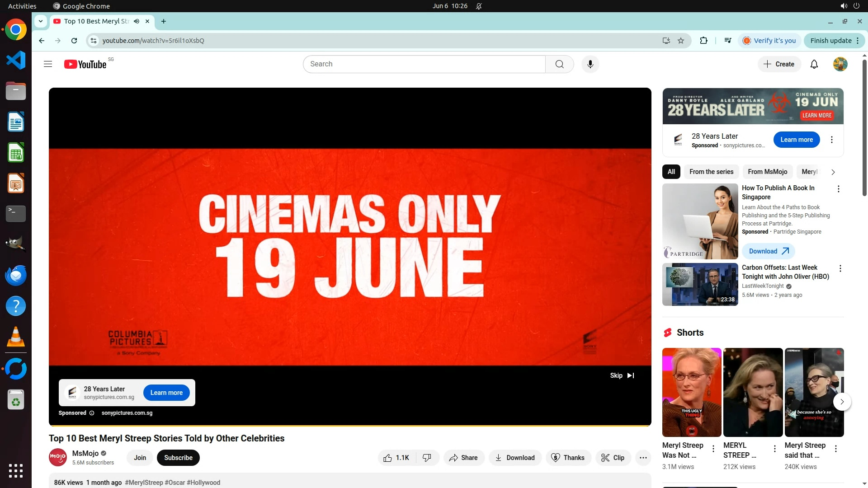
Task: Select the From MsMojo filter chip
Action: tap(767, 172)
